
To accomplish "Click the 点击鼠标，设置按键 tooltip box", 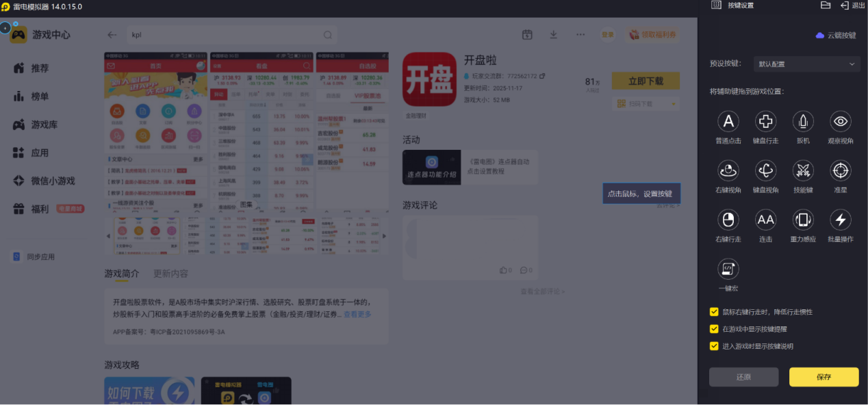I will pos(641,194).
